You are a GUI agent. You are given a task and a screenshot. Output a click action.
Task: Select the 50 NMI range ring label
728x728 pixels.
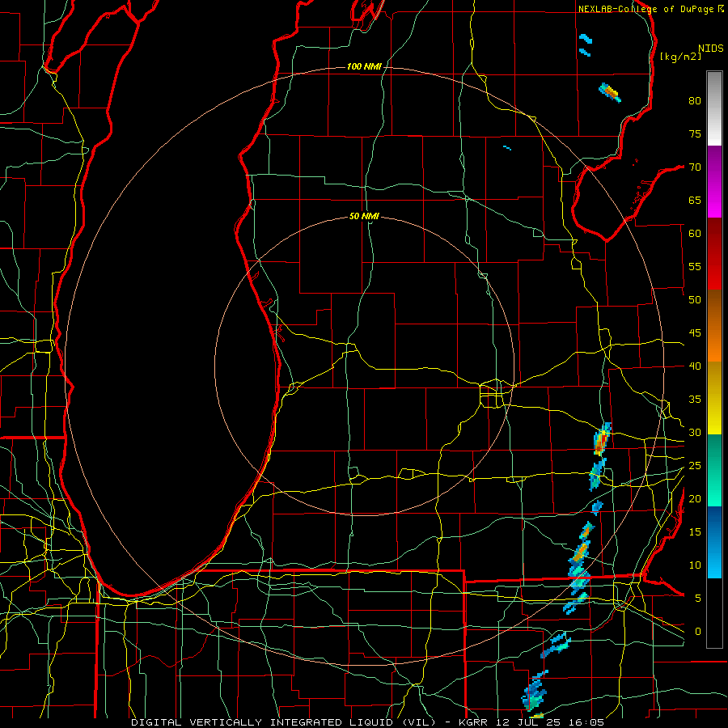click(x=364, y=216)
